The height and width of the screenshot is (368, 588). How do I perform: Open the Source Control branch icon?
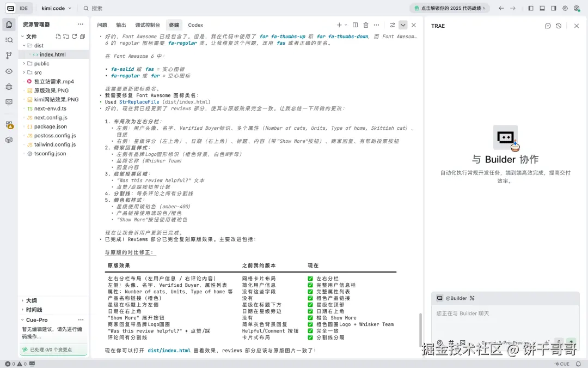9,56
